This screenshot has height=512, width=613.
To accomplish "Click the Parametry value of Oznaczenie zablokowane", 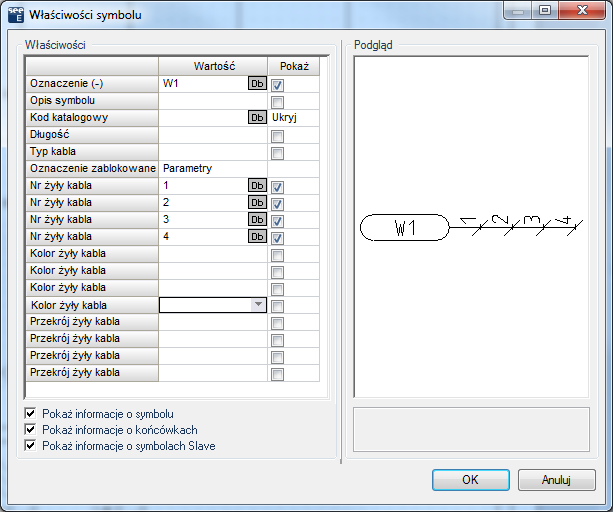I will click(213, 168).
